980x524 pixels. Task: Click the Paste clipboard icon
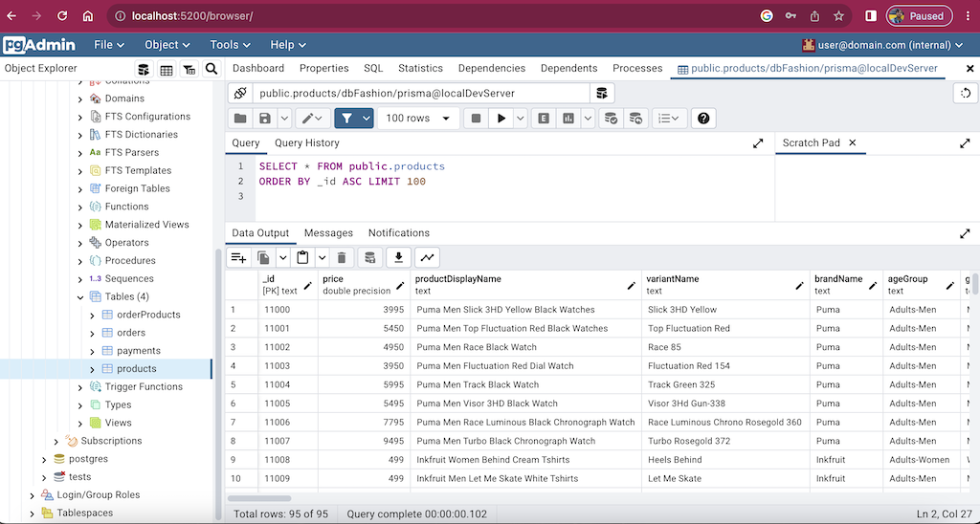[303, 257]
